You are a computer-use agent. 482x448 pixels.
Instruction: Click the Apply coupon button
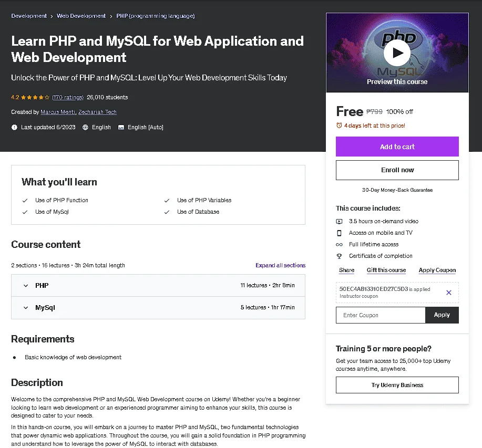pyautogui.click(x=442, y=315)
